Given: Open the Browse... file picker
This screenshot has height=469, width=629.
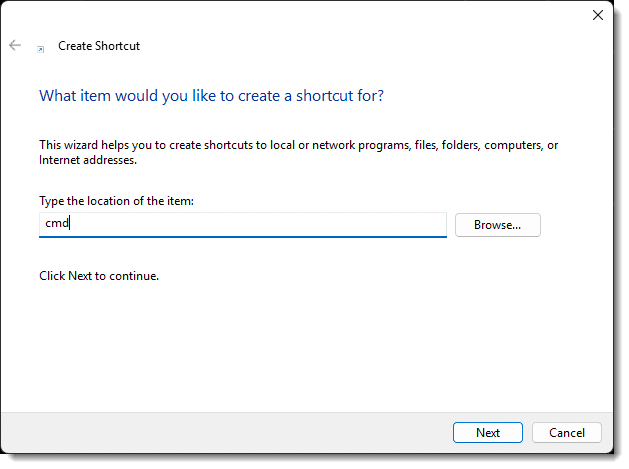Looking at the screenshot, I should pos(497,225).
